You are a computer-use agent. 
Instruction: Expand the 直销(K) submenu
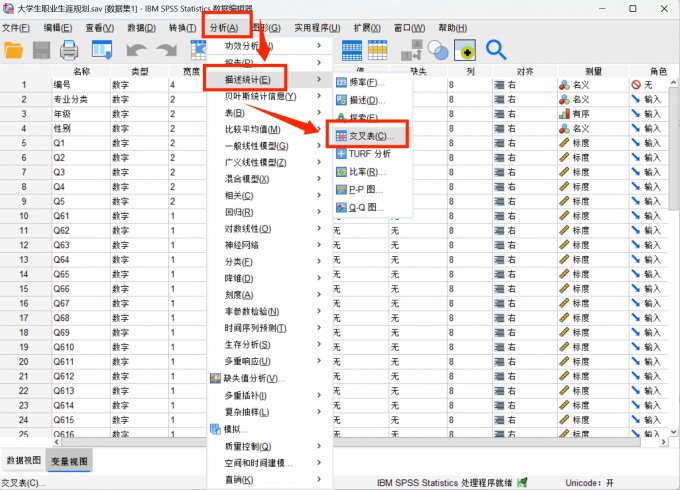click(319, 480)
